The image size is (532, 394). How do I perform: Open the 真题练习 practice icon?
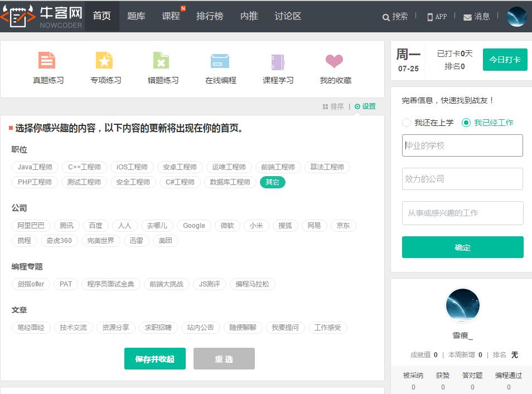(x=47, y=60)
